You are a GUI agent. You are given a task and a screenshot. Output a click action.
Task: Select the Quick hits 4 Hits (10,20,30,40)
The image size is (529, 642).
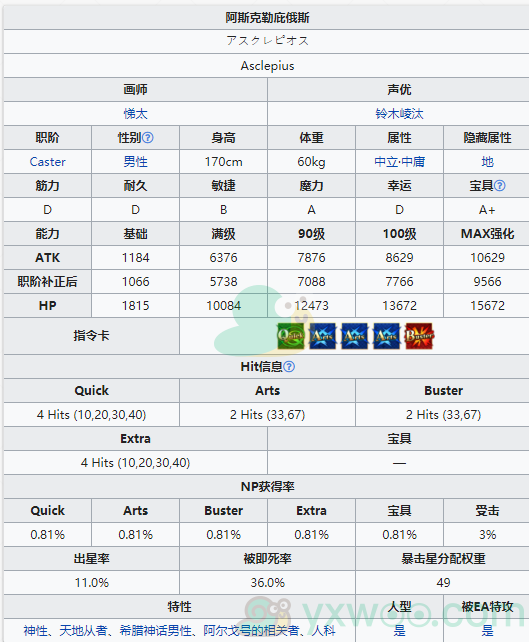(91, 414)
